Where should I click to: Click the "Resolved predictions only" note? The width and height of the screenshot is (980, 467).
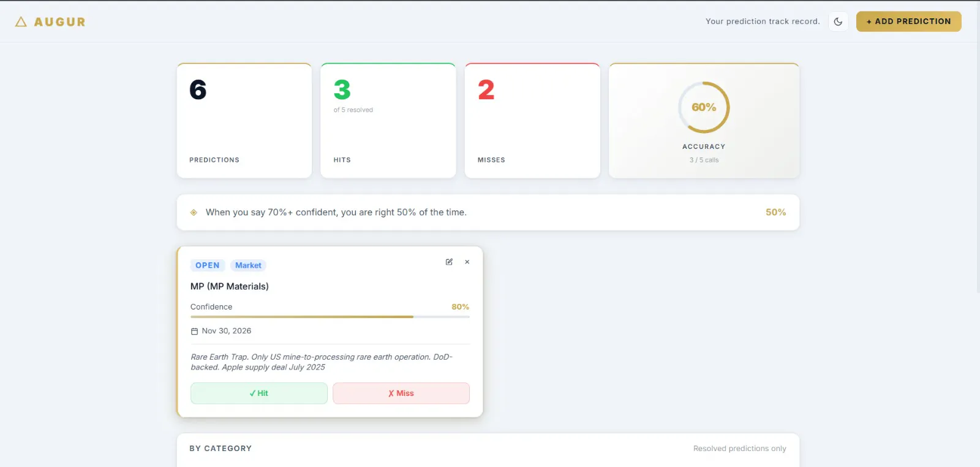click(x=740, y=449)
